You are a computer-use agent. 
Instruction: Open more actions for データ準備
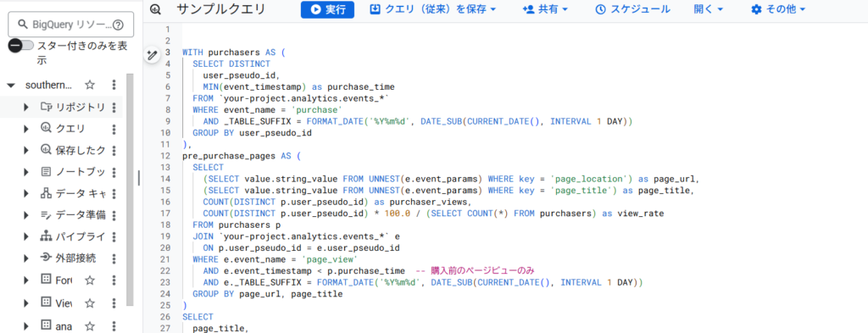pos(114,215)
